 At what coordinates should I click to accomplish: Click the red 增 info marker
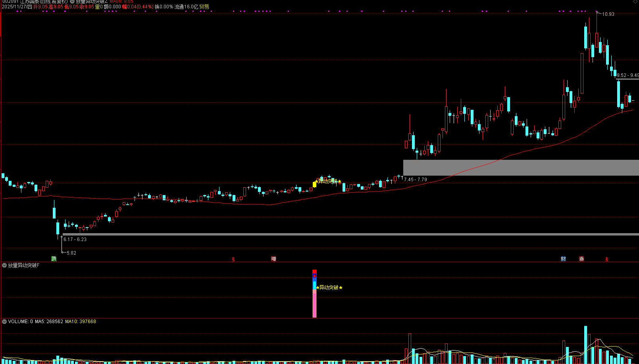tap(273, 259)
